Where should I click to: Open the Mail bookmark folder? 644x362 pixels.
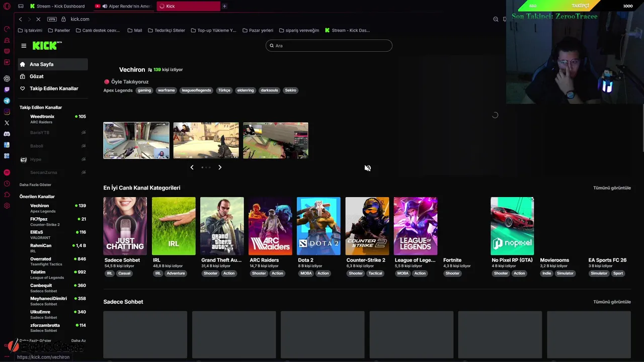click(134, 30)
